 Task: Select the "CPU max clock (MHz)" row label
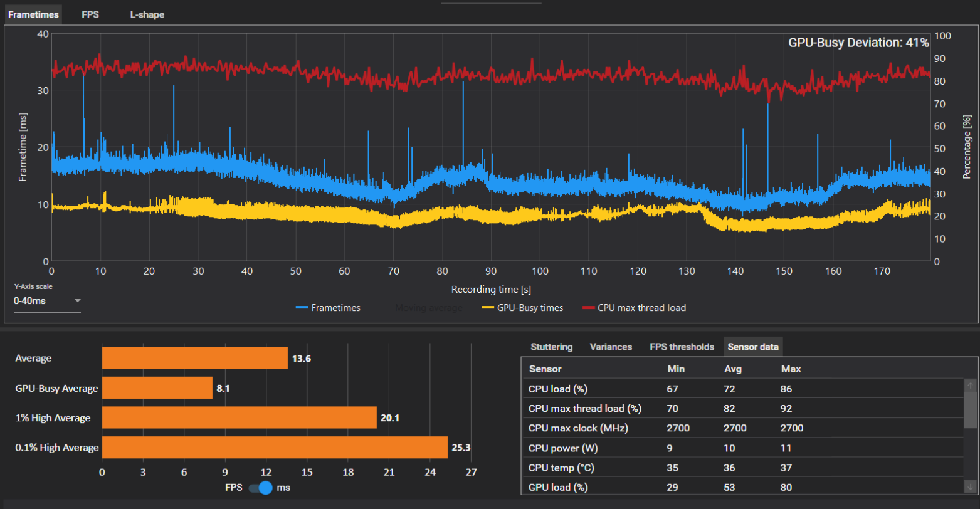pyautogui.click(x=578, y=428)
